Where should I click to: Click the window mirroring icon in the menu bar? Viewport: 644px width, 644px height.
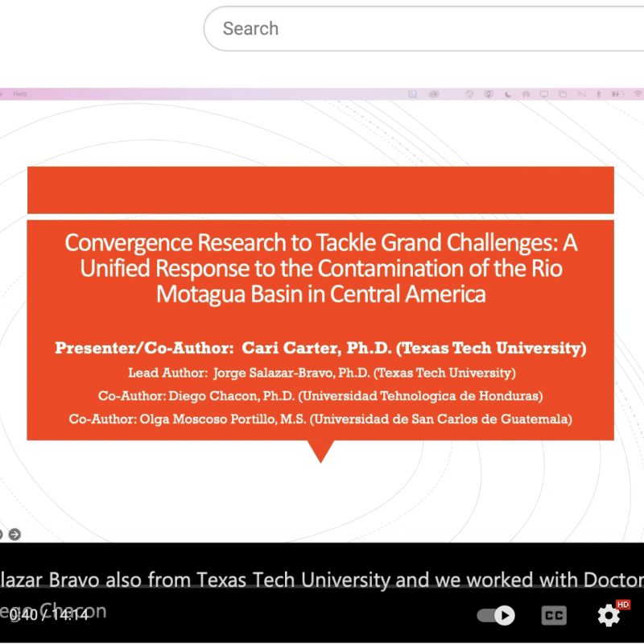(x=563, y=94)
